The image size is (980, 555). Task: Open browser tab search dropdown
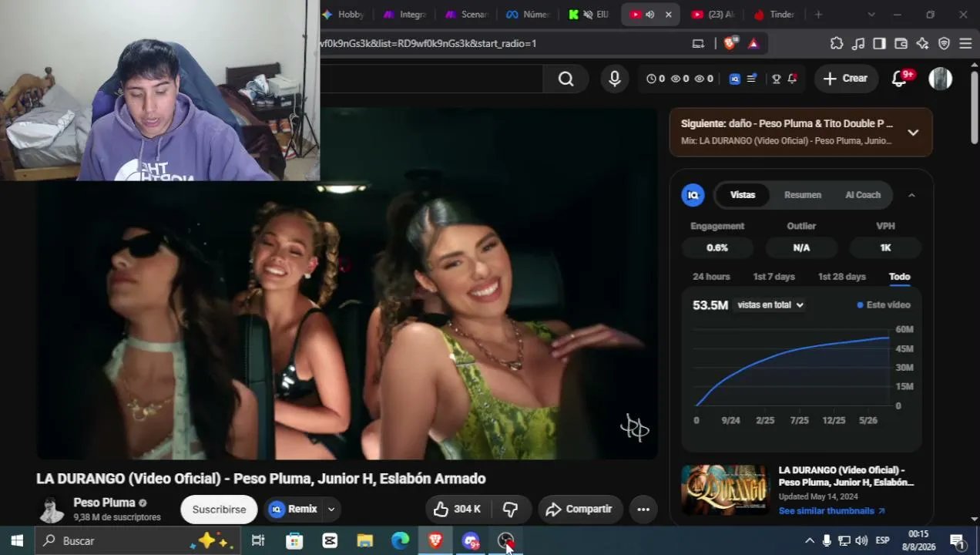point(871,15)
